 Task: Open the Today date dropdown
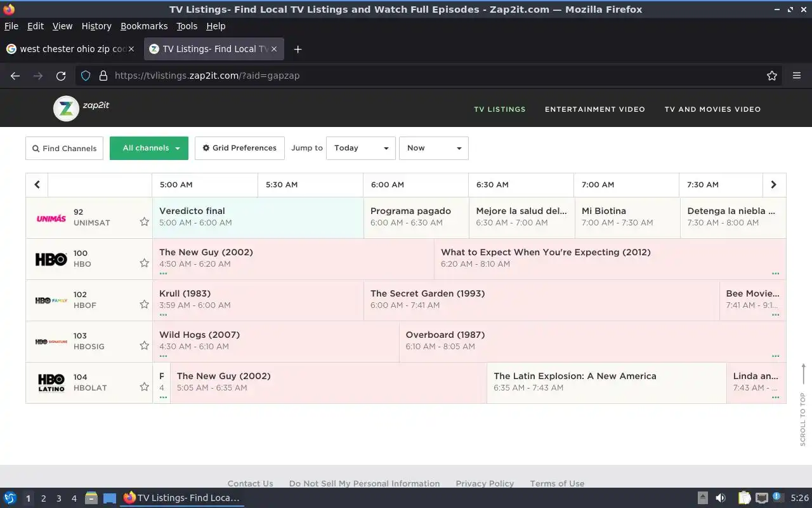point(361,148)
